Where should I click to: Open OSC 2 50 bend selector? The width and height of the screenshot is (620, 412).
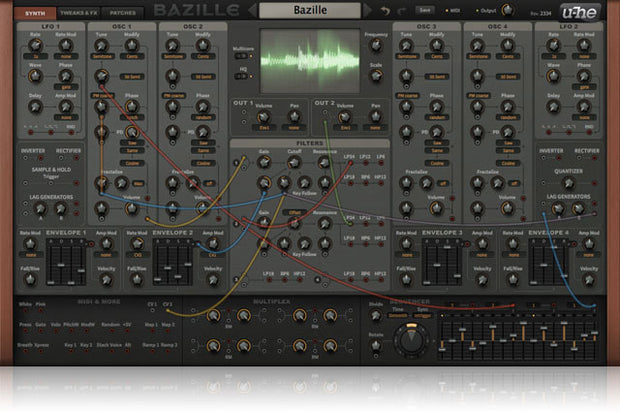click(203, 77)
